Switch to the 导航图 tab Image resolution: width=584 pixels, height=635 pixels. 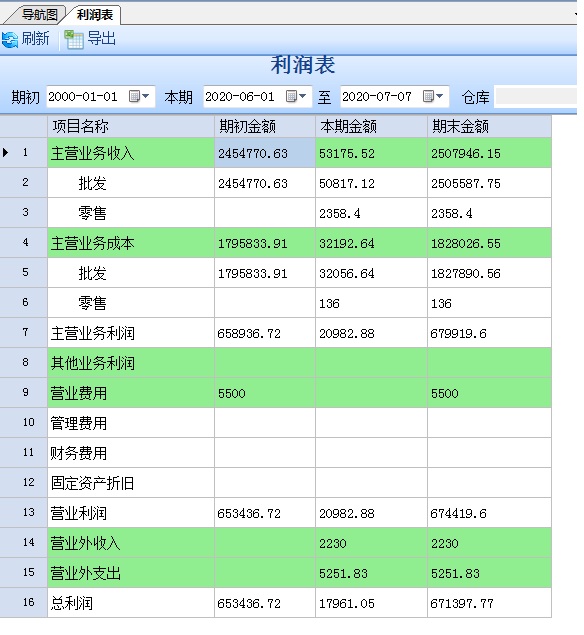(39, 15)
